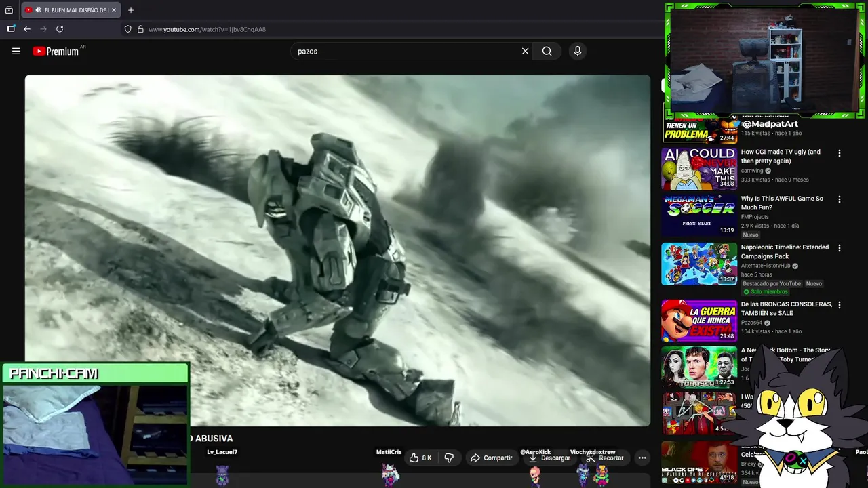This screenshot has height=488, width=868.
Task: Close the EL BUEN MAL DISEÑO tab
Action: (114, 10)
